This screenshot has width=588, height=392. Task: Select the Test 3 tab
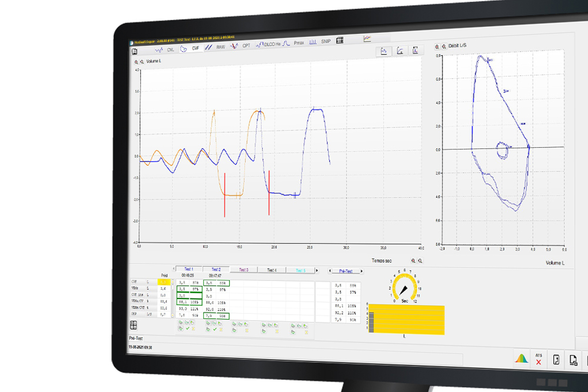tap(243, 270)
